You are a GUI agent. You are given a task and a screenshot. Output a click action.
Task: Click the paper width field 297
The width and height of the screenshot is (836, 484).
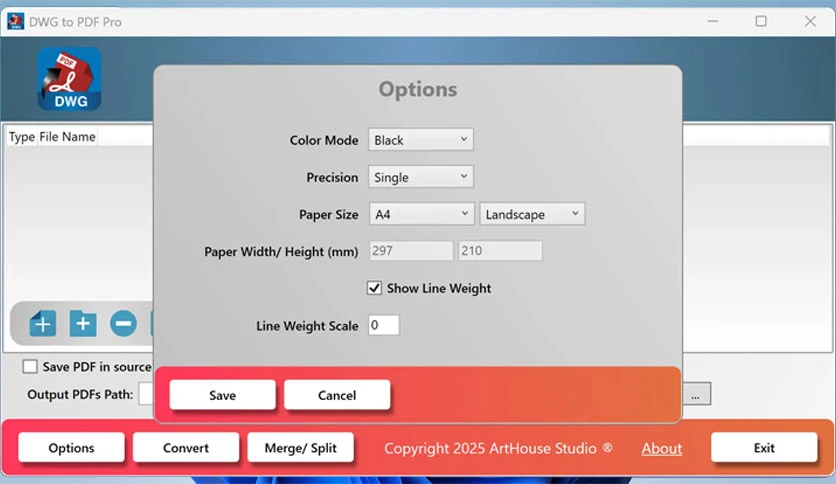tap(411, 251)
